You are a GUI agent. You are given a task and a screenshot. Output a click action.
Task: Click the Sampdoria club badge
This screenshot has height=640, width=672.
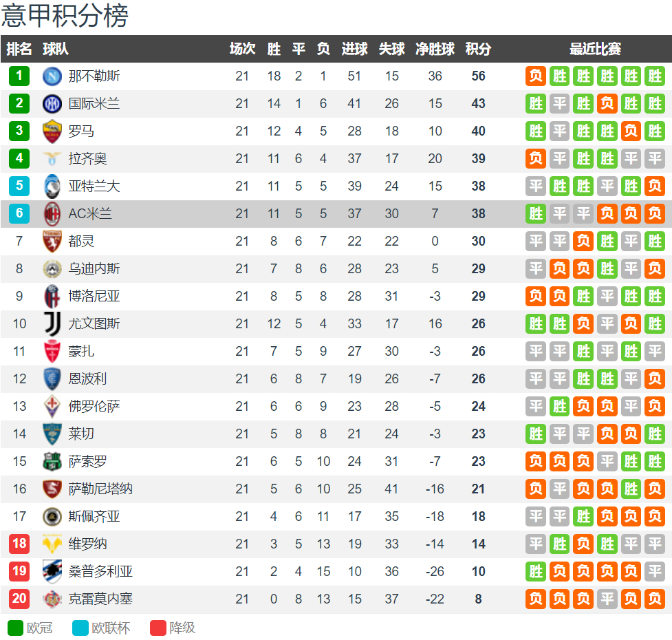[x=52, y=571]
